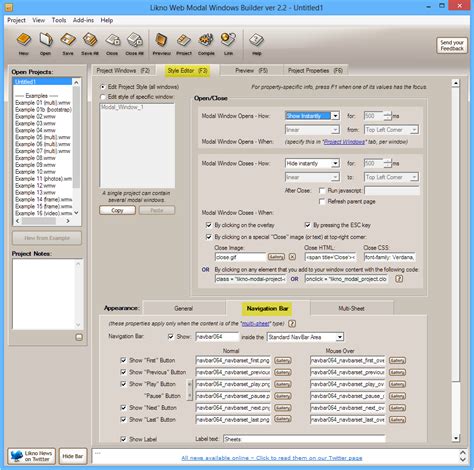Viewport: 474px width, 470px height.
Task: Open the Multi-Sheet appearance tab
Action: pyautogui.click(x=351, y=308)
